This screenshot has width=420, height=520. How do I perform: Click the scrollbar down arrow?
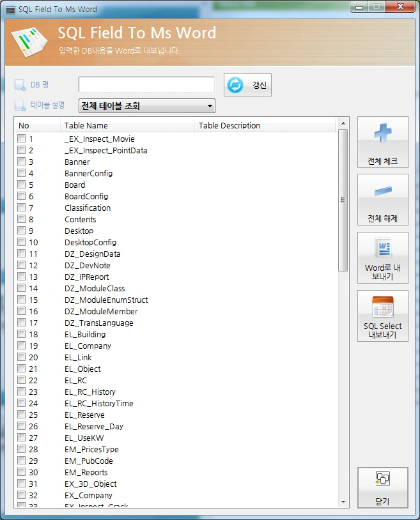343,501
